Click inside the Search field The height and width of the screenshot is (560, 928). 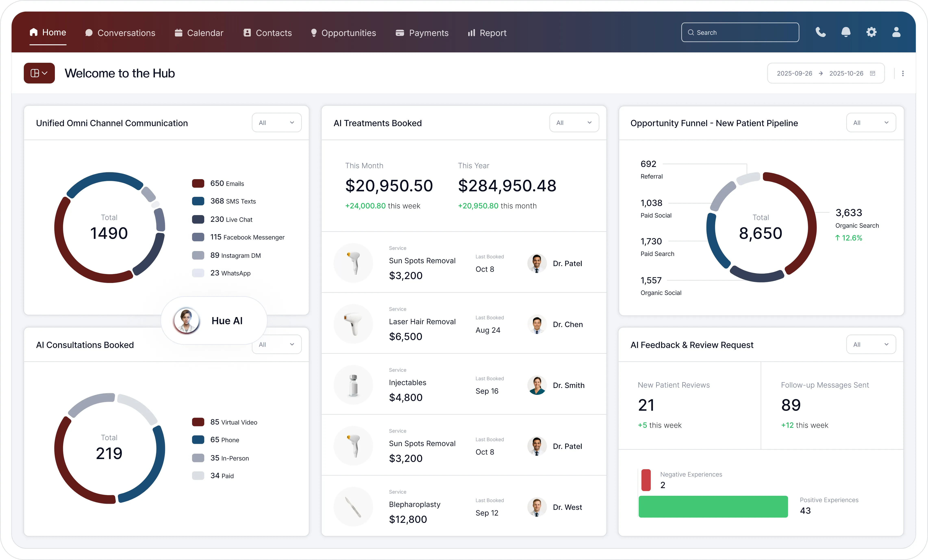pos(739,32)
